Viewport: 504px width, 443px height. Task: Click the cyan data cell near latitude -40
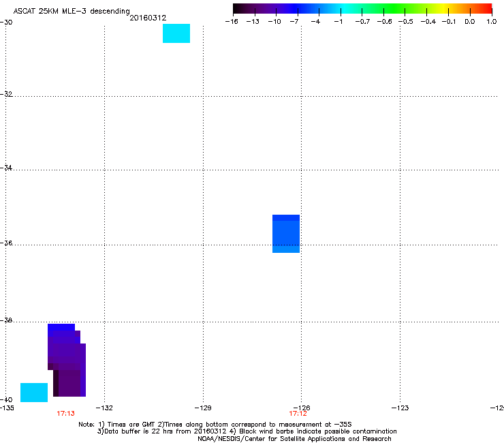click(x=34, y=393)
